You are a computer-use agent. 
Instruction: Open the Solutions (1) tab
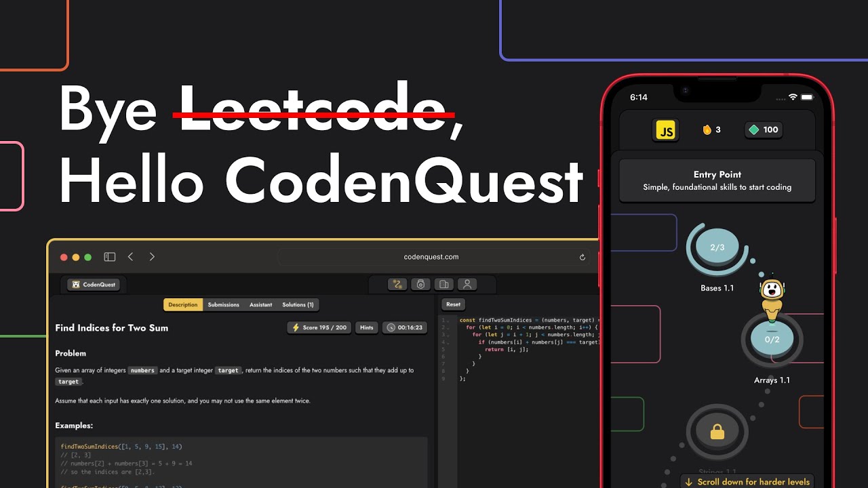298,305
